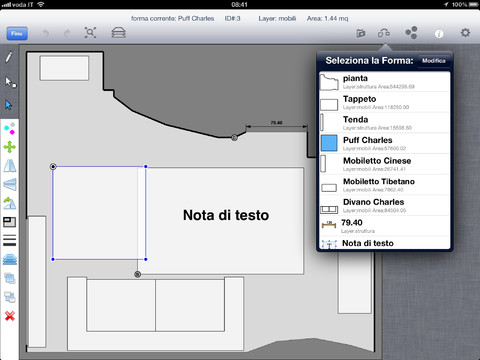Screen dimensions: 480x360
Task: Tap the blue Fine button
Action: [x=17, y=34]
